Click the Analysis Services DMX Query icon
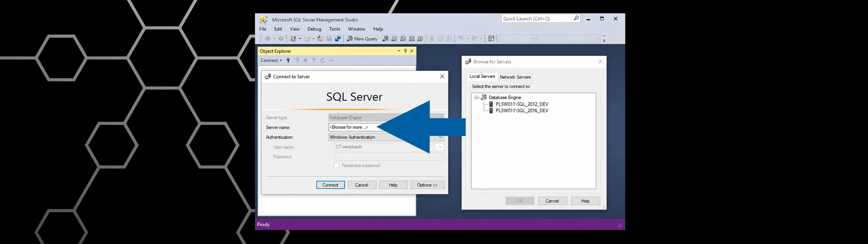 [x=403, y=39]
